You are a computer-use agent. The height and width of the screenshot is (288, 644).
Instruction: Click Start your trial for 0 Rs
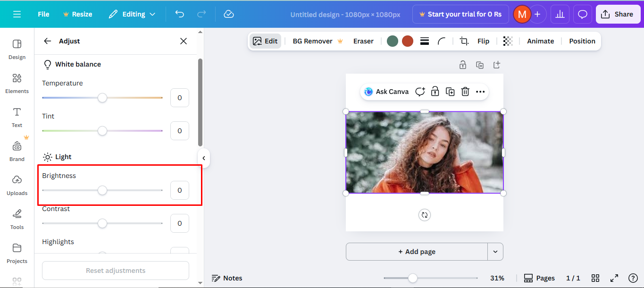point(460,14)
